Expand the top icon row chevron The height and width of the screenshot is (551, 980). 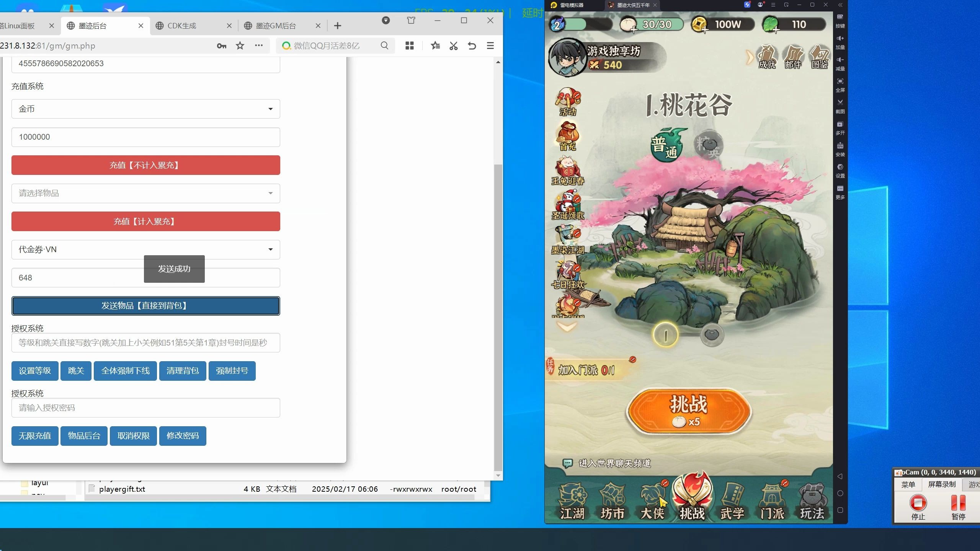point(750,57)
